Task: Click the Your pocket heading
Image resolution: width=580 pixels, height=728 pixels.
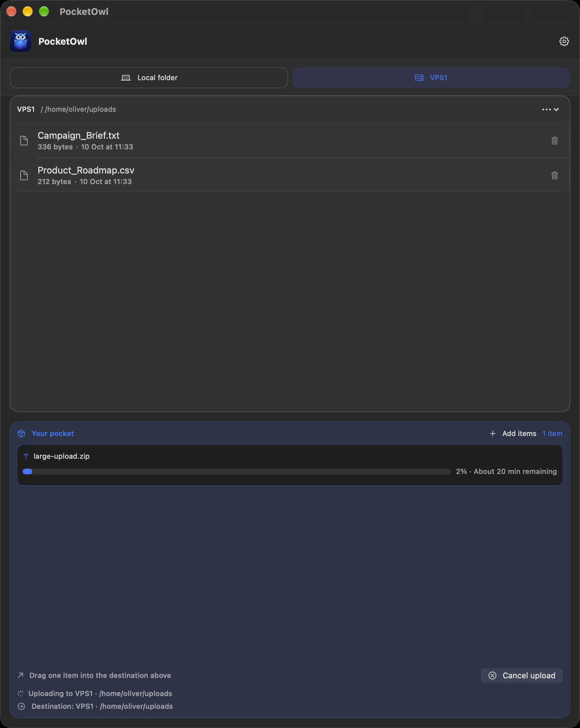Action: [53, 434]
